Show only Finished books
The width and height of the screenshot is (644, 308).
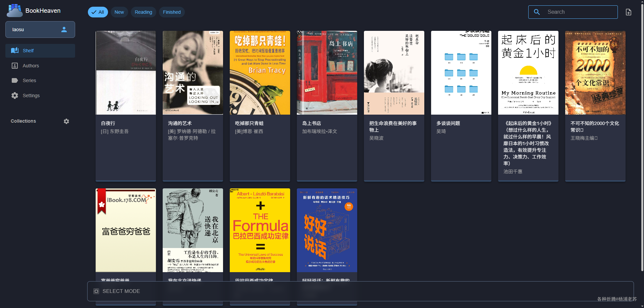tap(172, 12)
